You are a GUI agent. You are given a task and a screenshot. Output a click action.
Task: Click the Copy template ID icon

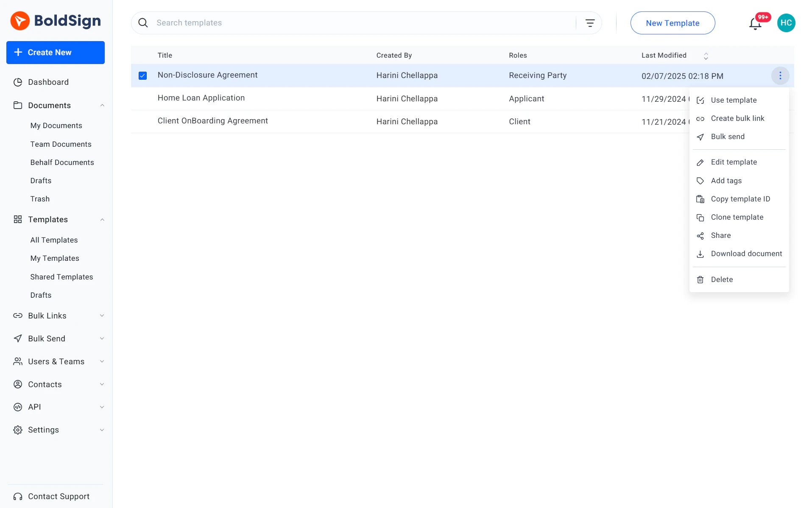pyautogui.click(x=701, y=199)
